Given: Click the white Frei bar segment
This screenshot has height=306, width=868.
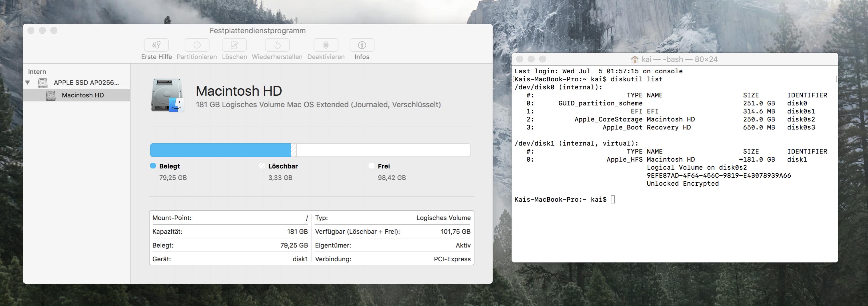Looking at the screenshot, I should 383,150.
